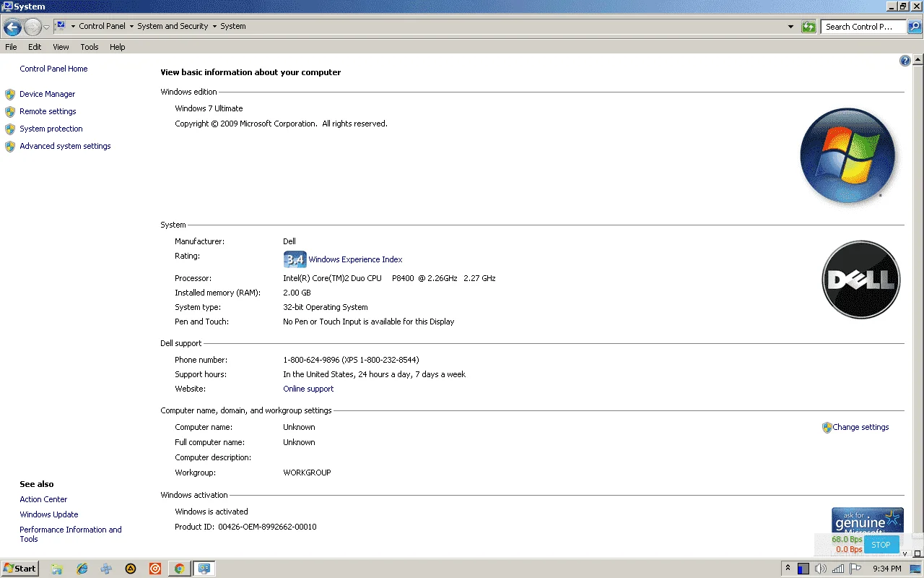Open Windows Update under See also
Screen dimensions: 924x578
(49, 514)
